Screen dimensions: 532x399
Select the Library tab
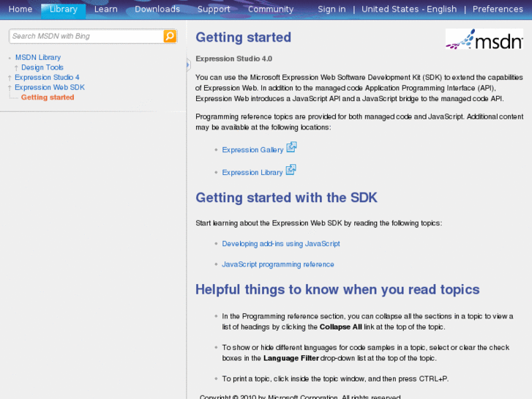coord(64,10)
